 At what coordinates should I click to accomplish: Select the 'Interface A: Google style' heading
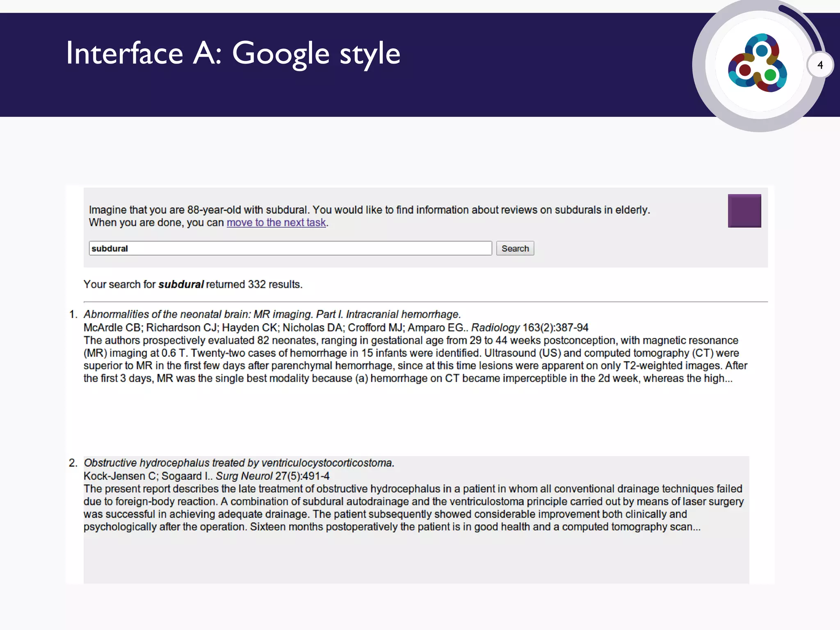click(233, 53)
